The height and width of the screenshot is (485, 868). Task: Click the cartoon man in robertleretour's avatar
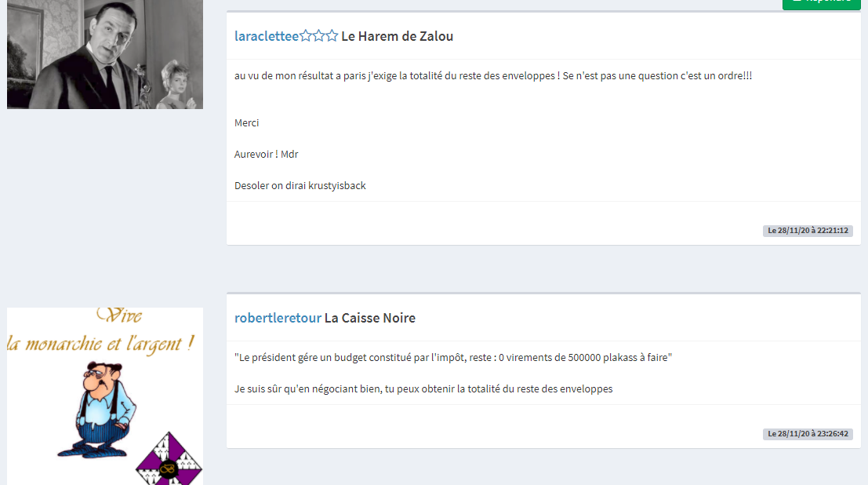pos(97,409)
